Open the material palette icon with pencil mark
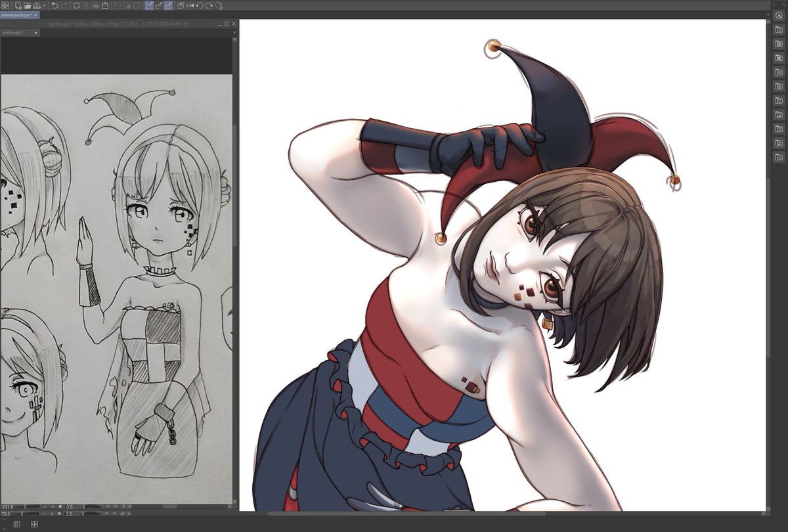788x532 pixels. point(779,129)
